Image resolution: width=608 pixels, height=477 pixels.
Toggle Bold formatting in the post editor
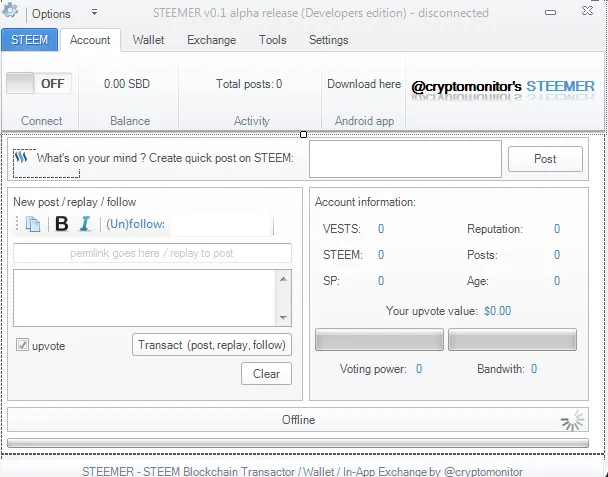62,224
